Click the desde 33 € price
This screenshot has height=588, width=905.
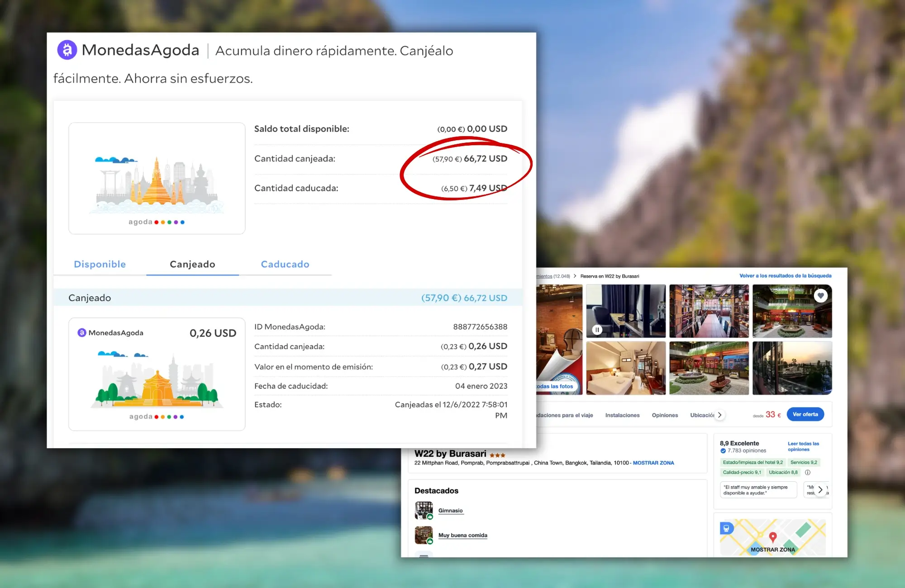(767, 415)
